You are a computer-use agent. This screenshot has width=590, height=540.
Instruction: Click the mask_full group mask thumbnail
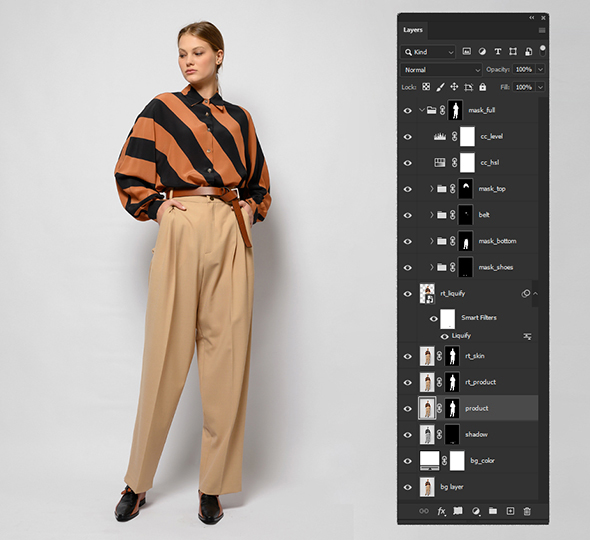pos(455,110)
